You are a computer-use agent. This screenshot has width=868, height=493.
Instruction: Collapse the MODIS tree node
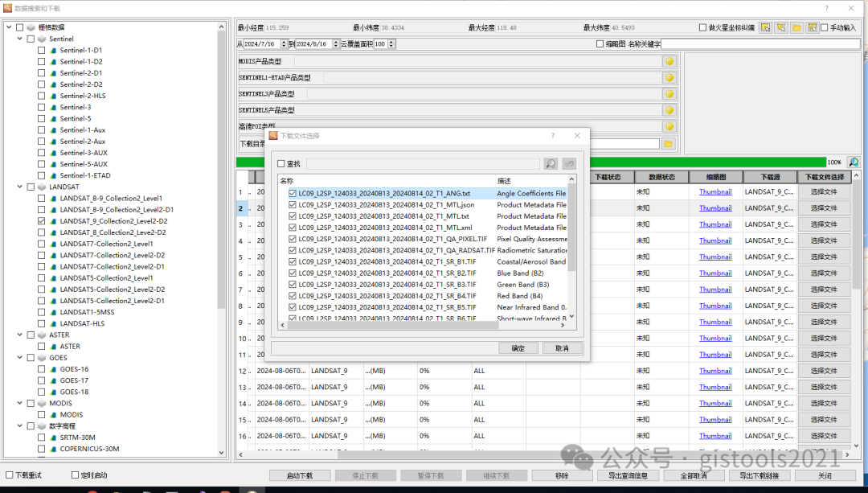(x=20, y=403)
